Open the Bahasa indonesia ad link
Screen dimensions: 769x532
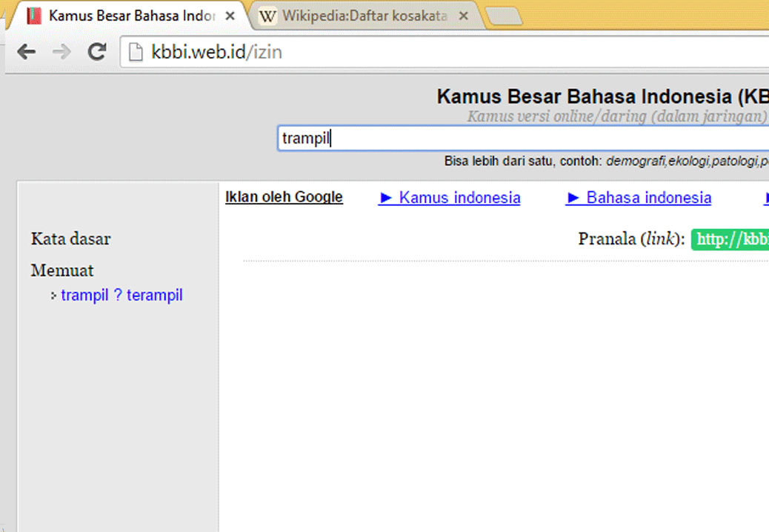coord(638,198)
